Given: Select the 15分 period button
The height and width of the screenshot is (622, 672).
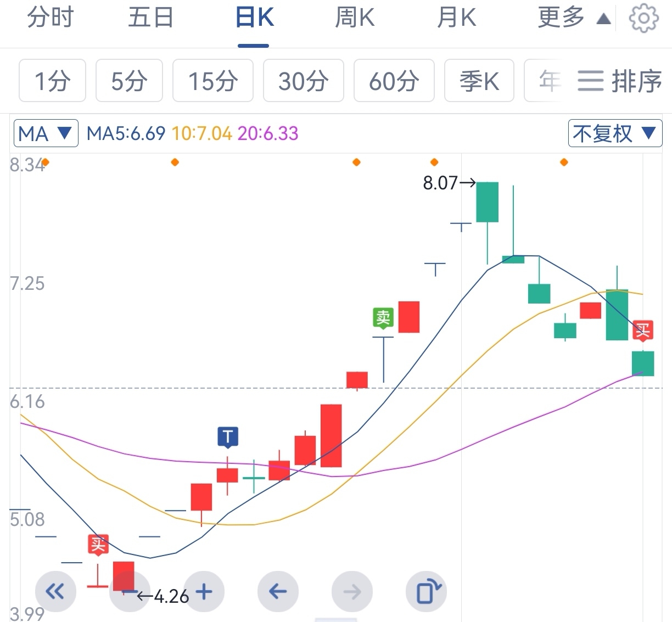Looking at the screenshot, I should coord(212,81).
